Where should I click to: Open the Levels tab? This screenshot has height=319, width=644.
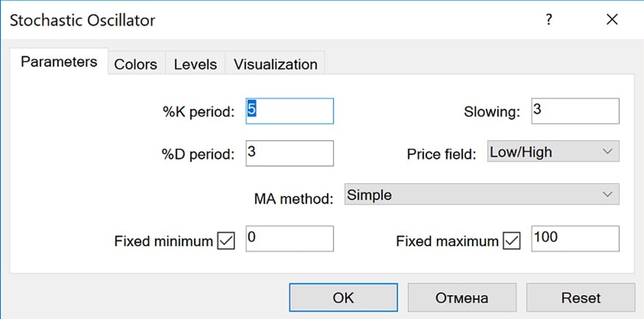pos(195,64)
